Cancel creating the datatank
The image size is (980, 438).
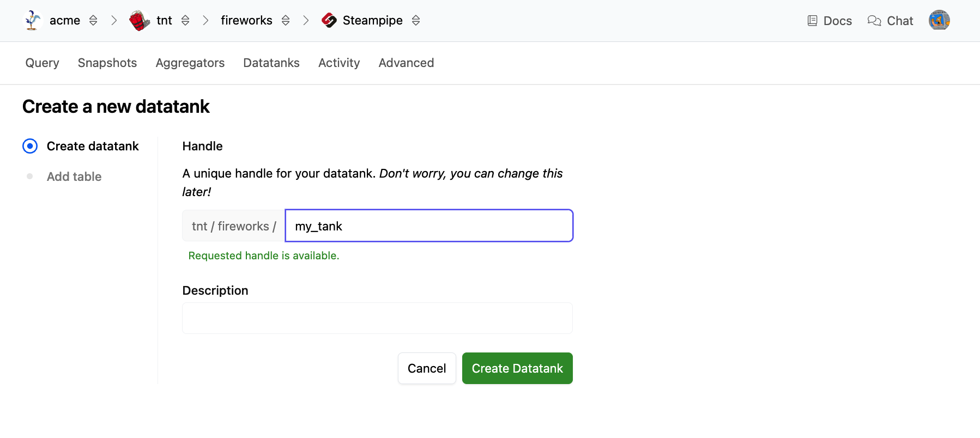427,368
